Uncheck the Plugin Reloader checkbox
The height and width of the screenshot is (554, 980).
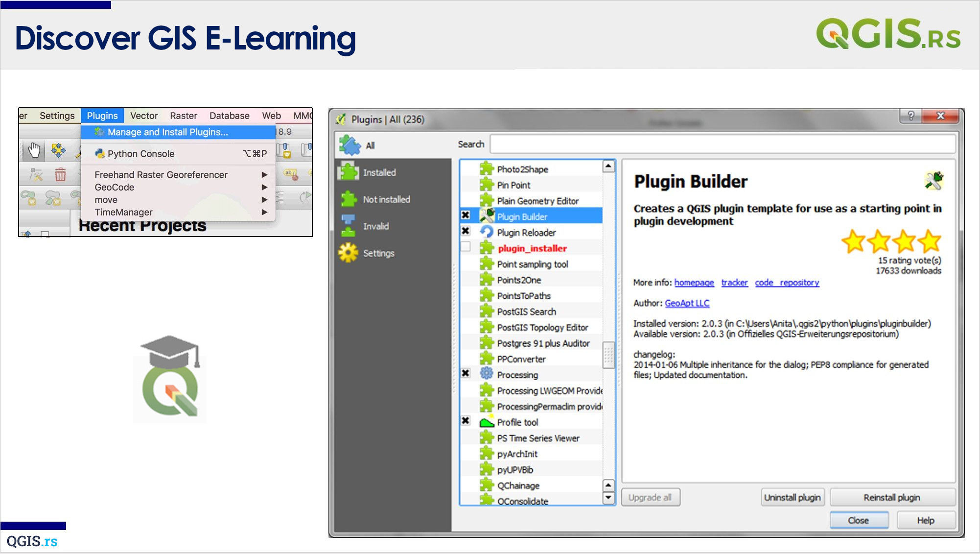pyautogui.click(x=466, y=231)
